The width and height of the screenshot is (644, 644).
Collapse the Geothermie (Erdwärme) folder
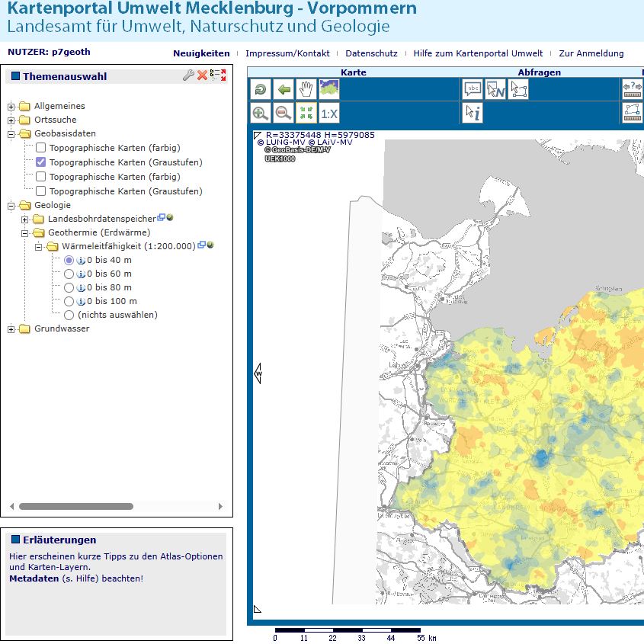[x=24, y=233]
